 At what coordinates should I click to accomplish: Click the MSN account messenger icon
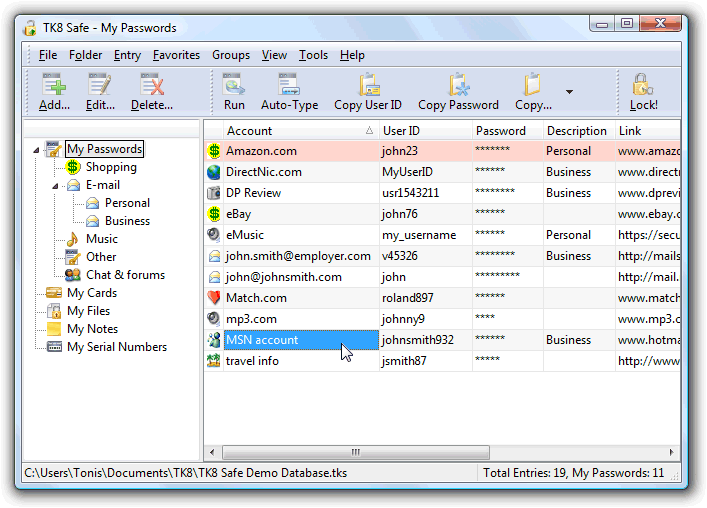coord(214,340)
